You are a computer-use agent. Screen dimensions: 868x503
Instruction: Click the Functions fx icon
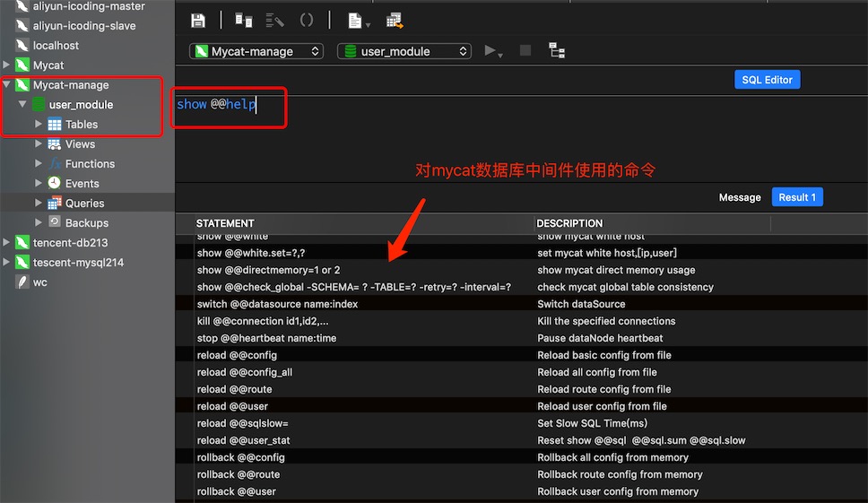click(54, 164)
